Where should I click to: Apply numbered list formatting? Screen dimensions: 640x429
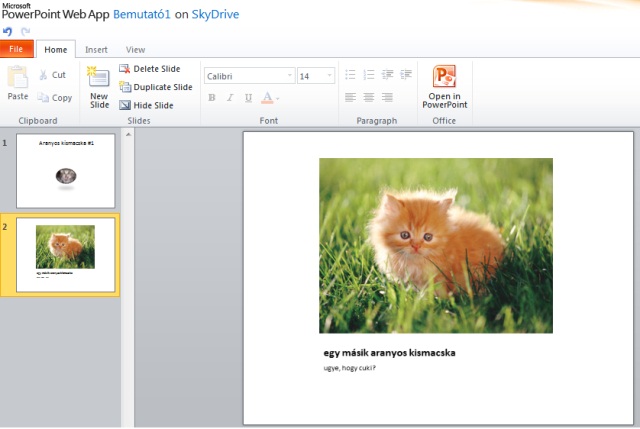pyautogui.click(x=369, y=74)
